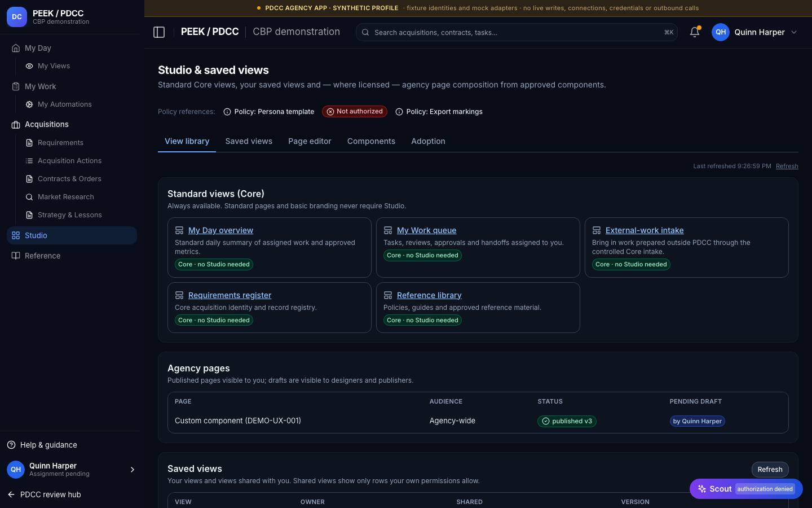This screenshot has height=508, width=812.
Task: Click the DC logo avatar
Action: point(17,17)
